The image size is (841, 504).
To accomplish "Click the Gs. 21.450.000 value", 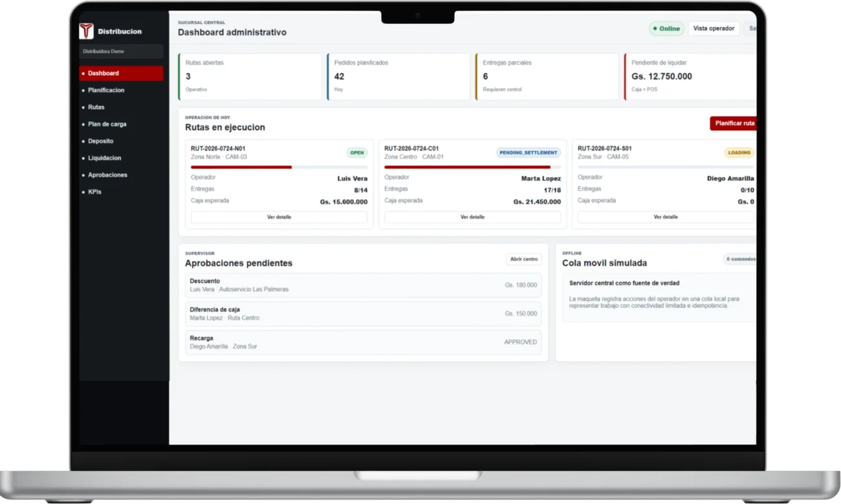I will pyautogui.click(x=537, y=202).
